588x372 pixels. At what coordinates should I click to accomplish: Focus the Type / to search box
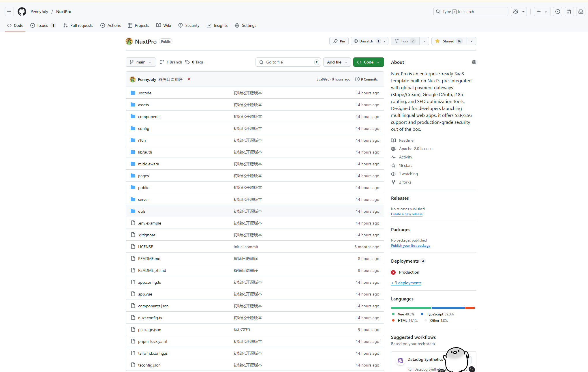pyautogui.click(x=471, y=12)
